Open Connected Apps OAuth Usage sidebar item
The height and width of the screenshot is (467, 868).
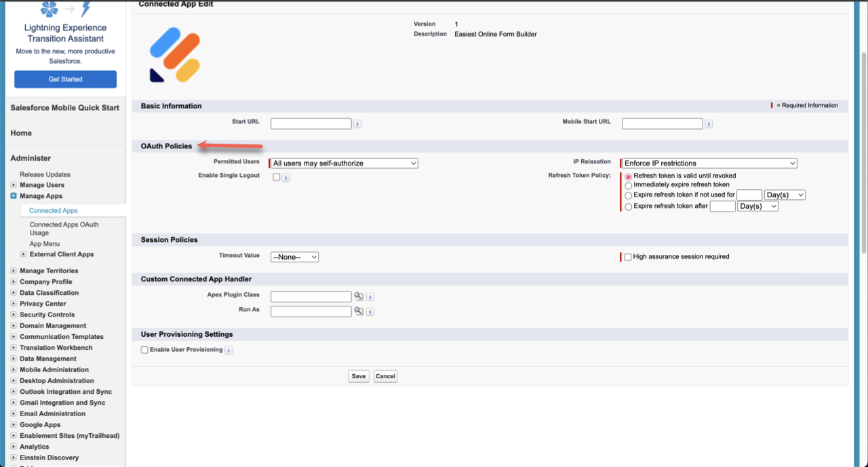(x=64, y=228)
